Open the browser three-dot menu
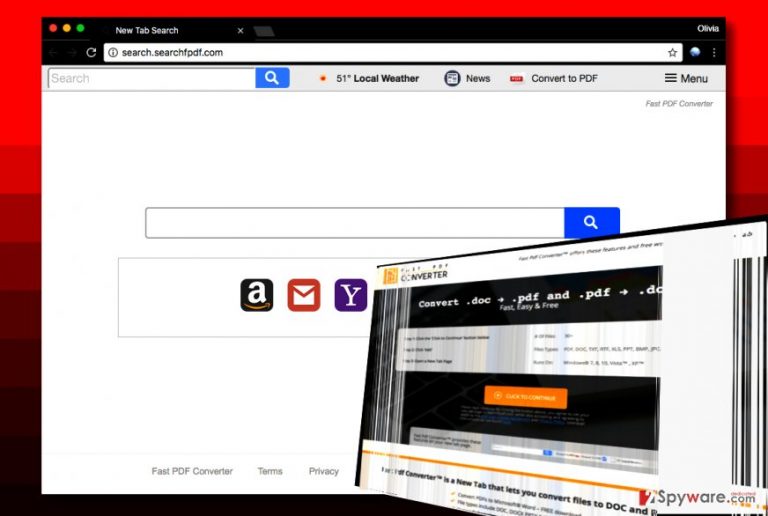768x516 pixels. click(x=714, y=52)
